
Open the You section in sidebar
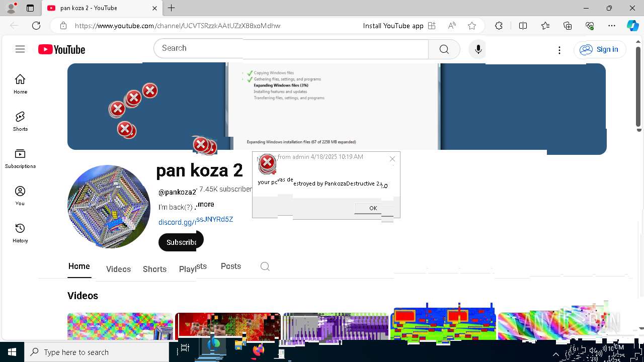(20, 196)
